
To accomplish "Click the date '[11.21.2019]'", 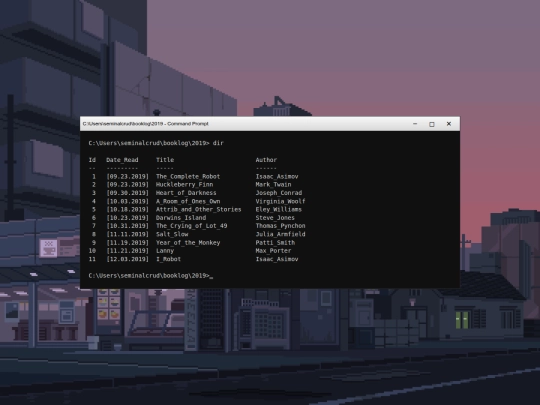I will click(127, 251).
